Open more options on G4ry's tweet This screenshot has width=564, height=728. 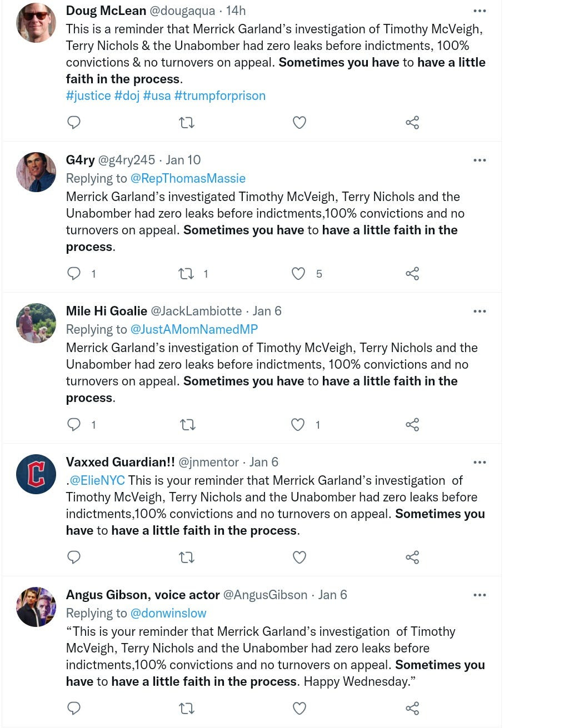point(480,160)
